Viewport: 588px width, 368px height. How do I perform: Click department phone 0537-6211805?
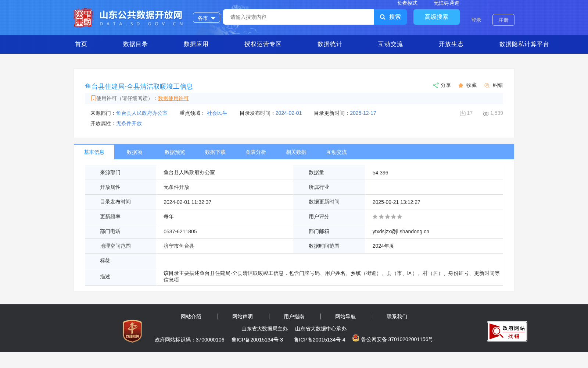(x=180, y=231)
